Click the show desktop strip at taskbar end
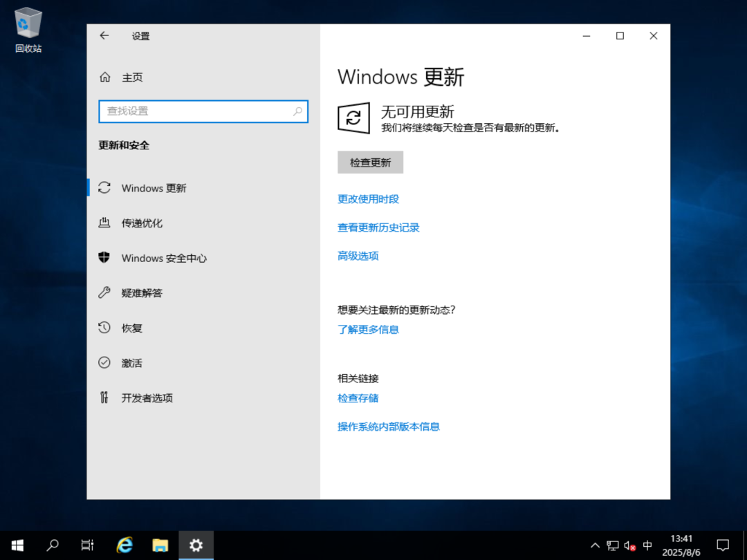Image resolution: width=747 pixels, height=560 pixels. (x=744, y=545)
